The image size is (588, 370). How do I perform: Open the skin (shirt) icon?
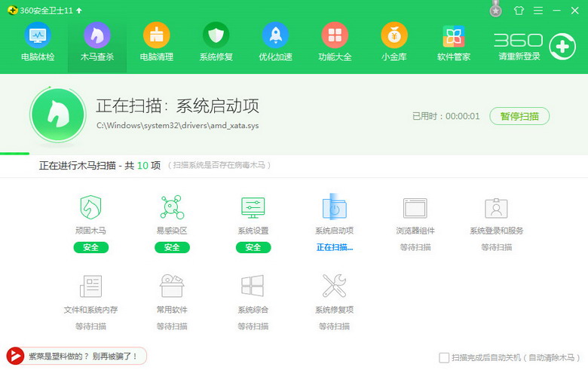pyautogui.click(x=519, y=11)
